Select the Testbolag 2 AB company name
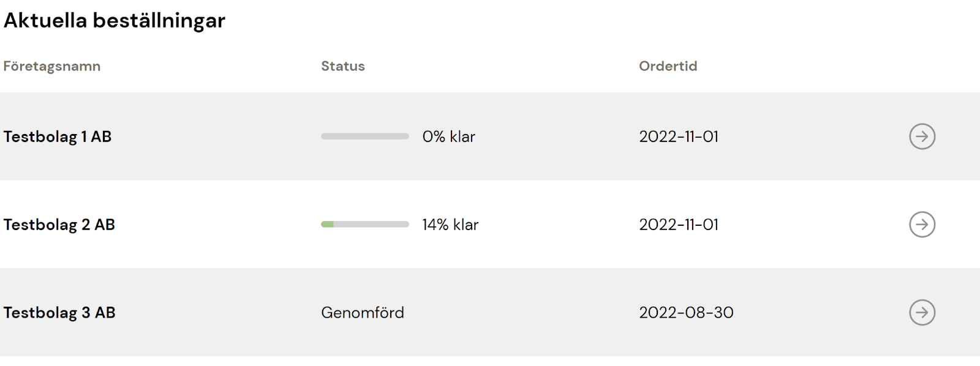Viewport: 980px width, 366px height. click(59, 225)
